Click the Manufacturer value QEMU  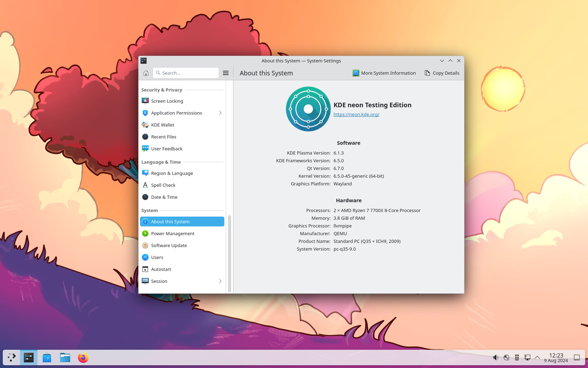tap(340, 233)
